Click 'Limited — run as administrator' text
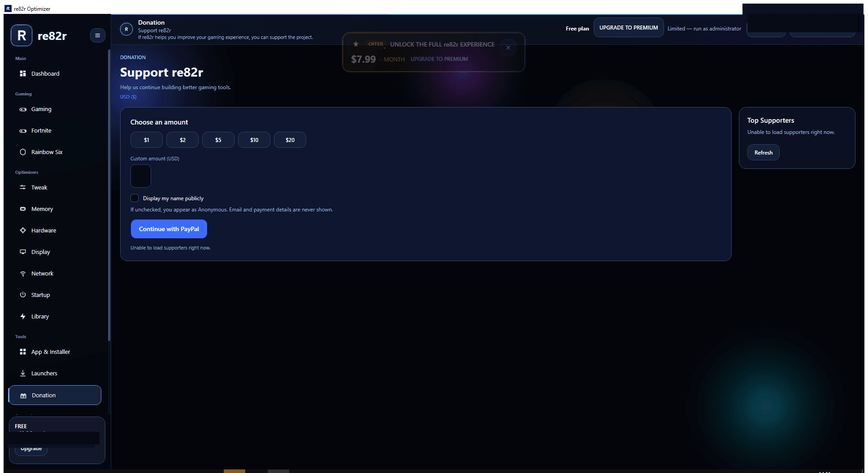This screenshot has width=868, height=473. coord(704,28)
